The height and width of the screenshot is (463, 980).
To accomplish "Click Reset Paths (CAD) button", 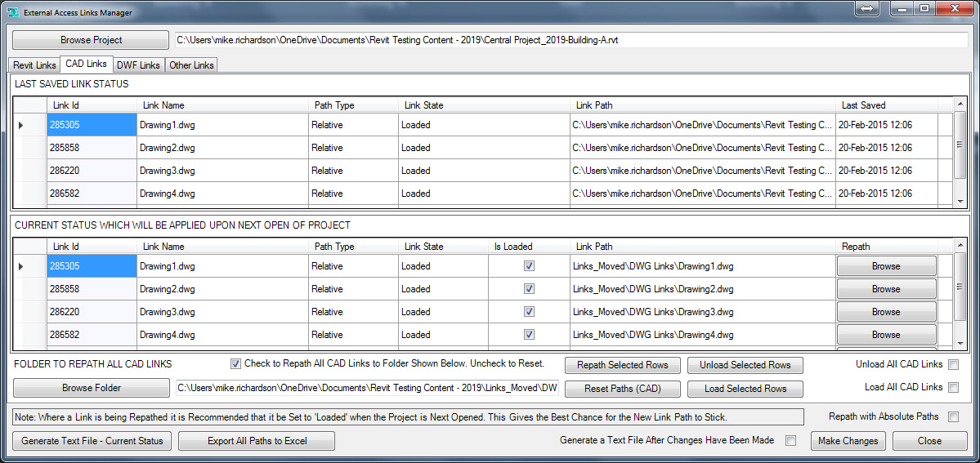I will tap(623, 388).
